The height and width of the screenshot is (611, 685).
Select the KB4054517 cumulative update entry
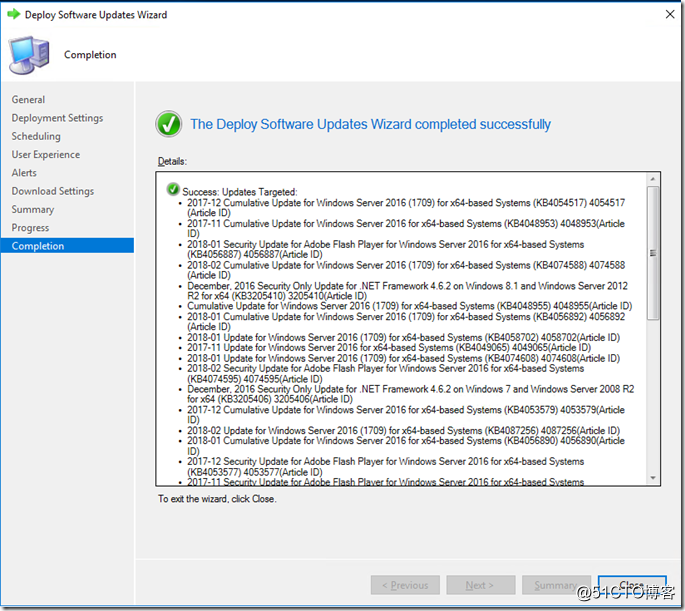pyautogui.click(x=406, y=208)
